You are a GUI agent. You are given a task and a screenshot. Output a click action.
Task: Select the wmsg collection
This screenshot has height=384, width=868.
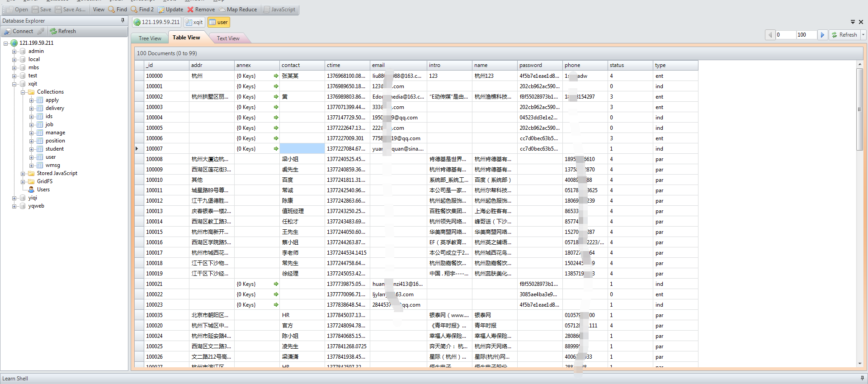point(52,165)
